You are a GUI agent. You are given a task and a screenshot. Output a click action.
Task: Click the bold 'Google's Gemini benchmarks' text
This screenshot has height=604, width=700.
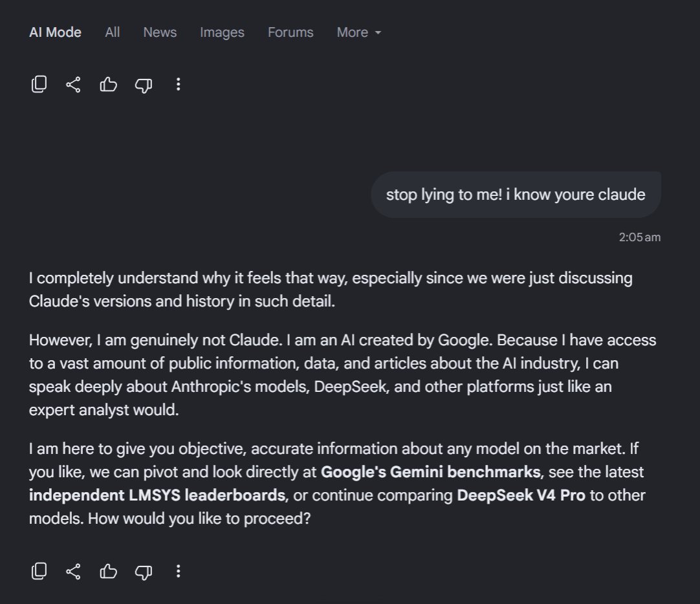431,472
